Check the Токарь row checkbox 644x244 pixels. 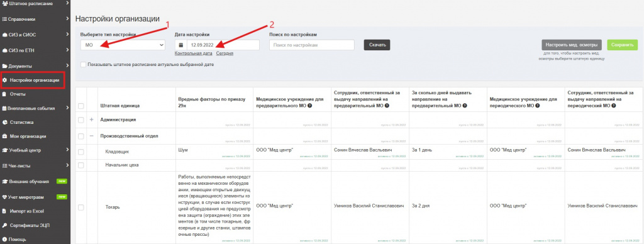(x=81, y=207)
